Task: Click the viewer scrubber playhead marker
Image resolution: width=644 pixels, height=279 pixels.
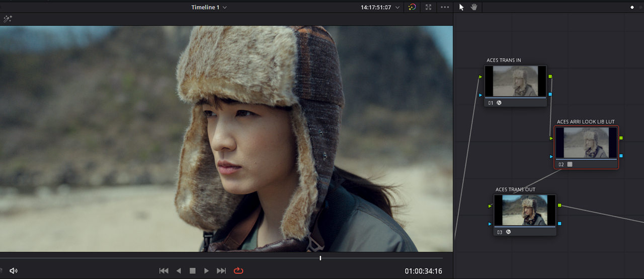Action: (x=320, y=258)
